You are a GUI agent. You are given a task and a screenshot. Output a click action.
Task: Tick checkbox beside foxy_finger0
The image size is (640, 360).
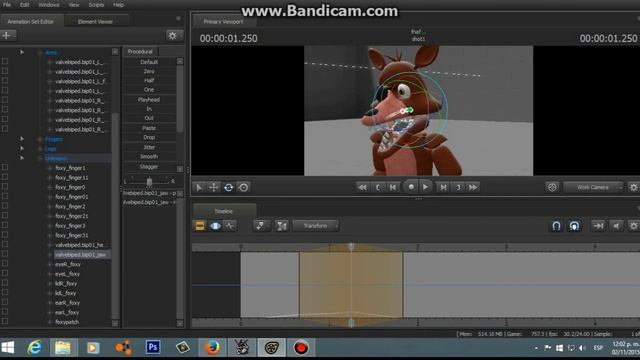click(x=5, y=187)
